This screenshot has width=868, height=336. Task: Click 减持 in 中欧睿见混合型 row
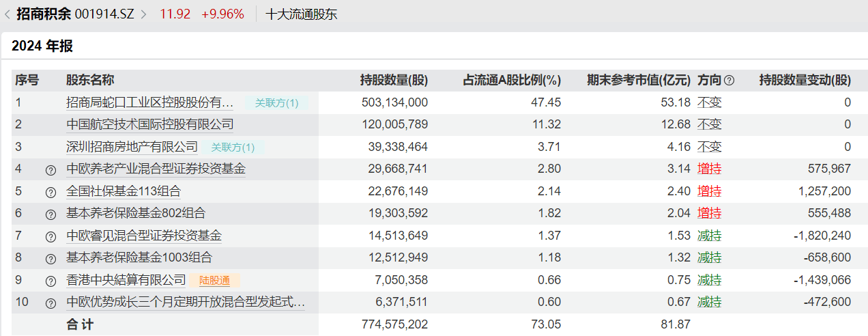point(710,236)
